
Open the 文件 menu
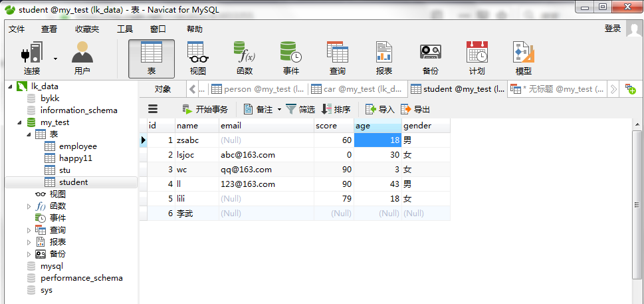pos(17,29)
